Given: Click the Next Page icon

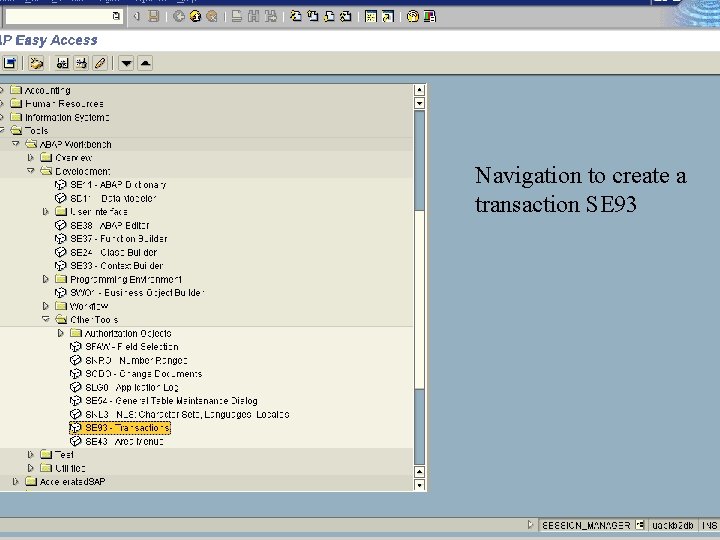Looking at the screenshot, I should point(329,17).
